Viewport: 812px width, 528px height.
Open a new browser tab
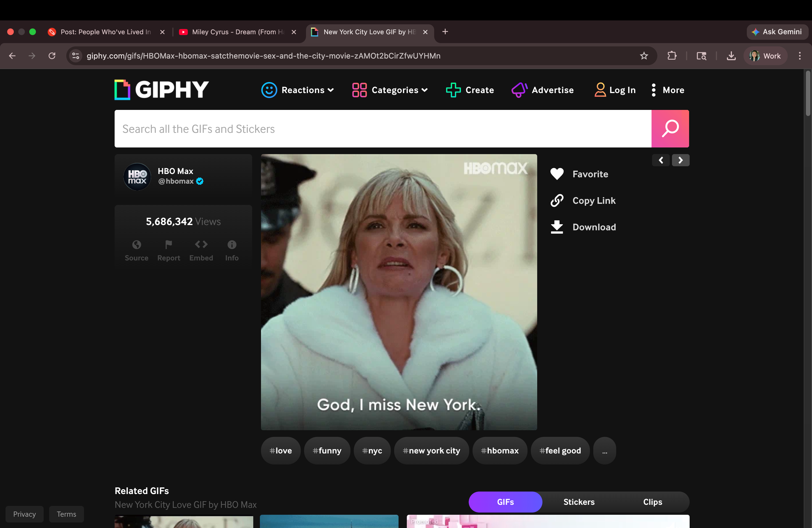445,32
